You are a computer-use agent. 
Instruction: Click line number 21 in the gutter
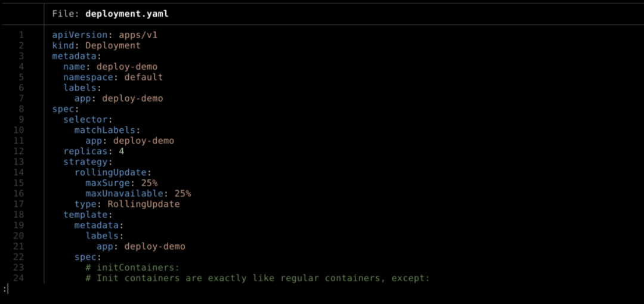tap(20, 247)
